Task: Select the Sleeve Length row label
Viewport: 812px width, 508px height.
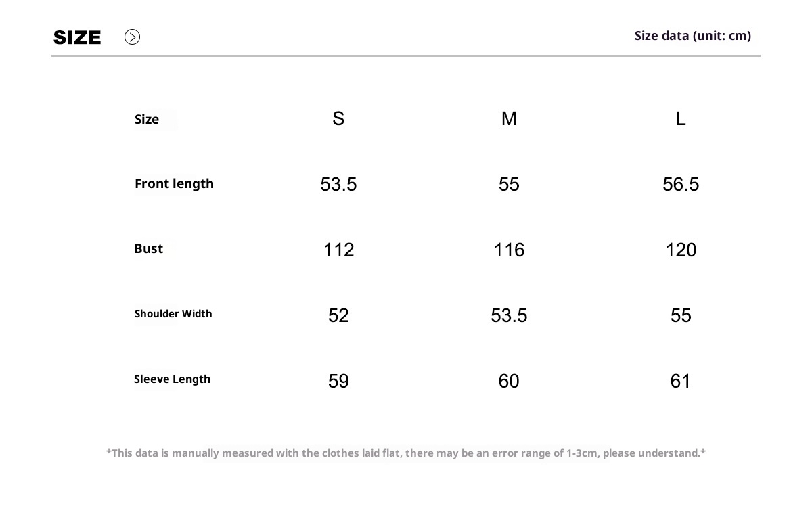Action: 172,379
